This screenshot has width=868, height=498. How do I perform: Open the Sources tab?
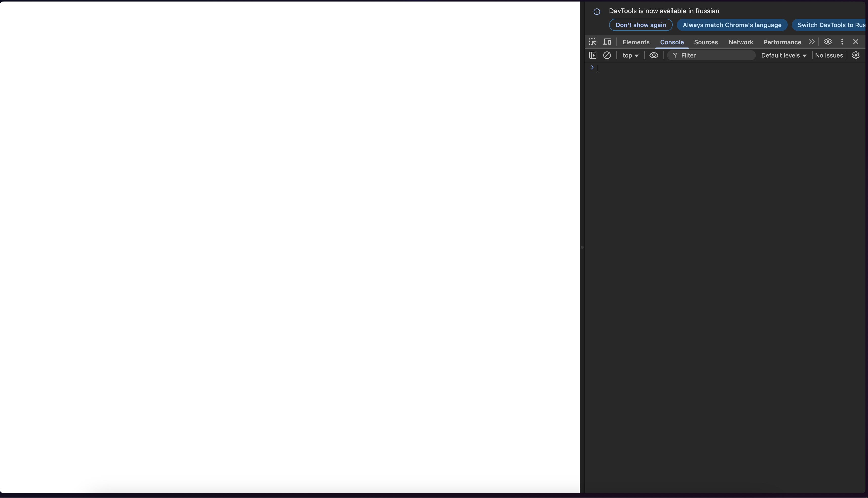click(706, 42)
